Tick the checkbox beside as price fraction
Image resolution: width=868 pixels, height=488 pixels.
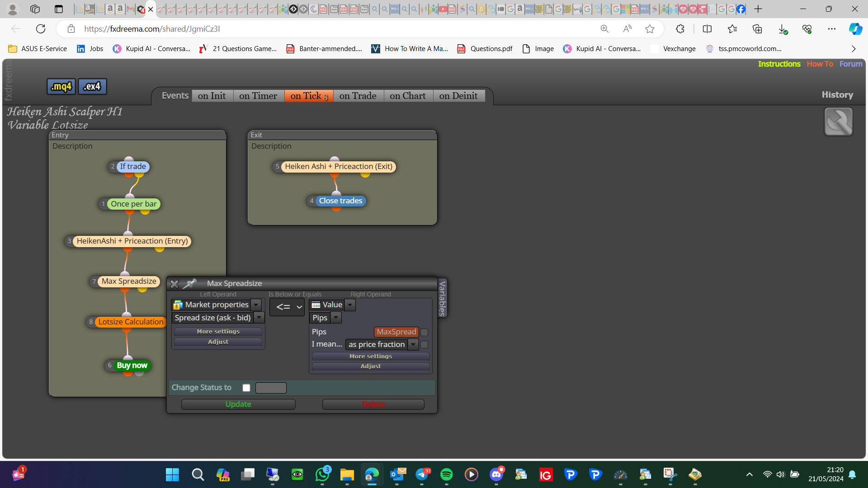tap(424, 344)
